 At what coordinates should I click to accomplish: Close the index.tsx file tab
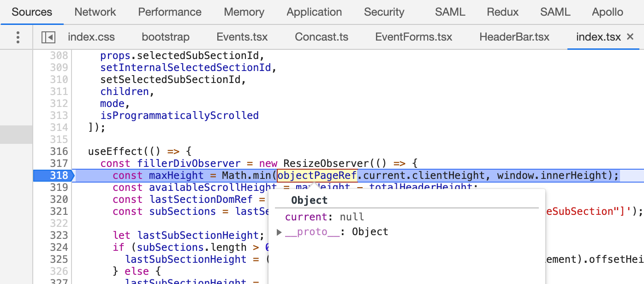[630, 37]
